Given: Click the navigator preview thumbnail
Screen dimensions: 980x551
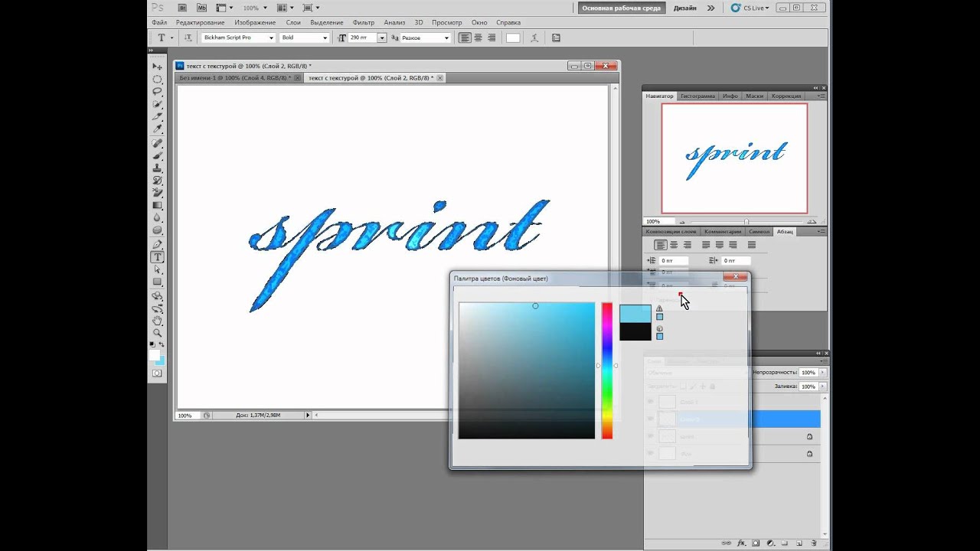Looking at the screenshot, I should [734, 158].
